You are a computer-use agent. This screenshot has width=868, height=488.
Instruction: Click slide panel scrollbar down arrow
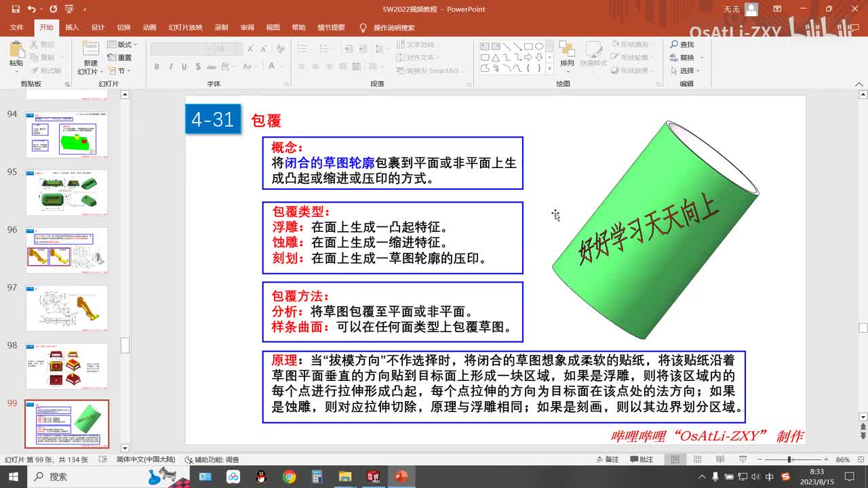point(125,448)
